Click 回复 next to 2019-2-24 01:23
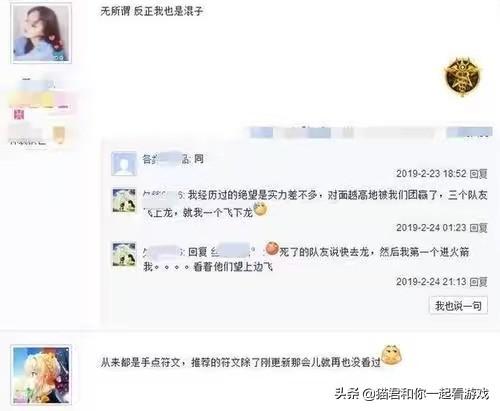 479,228
